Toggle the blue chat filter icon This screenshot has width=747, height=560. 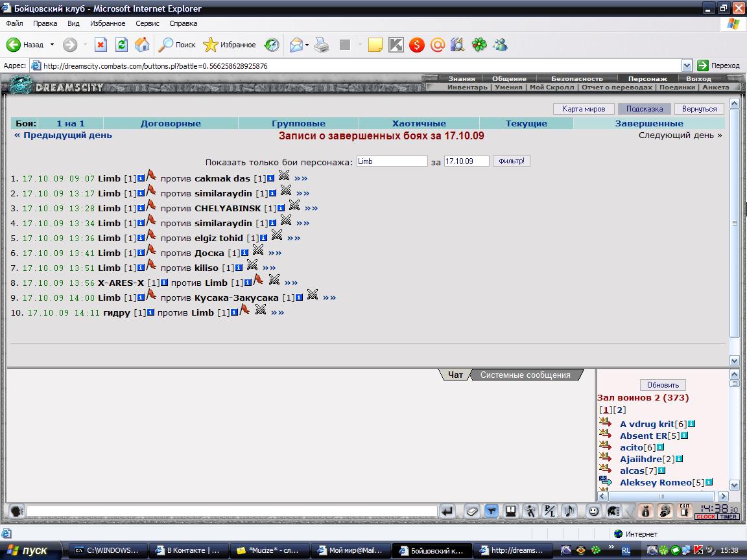coord(491,511)
